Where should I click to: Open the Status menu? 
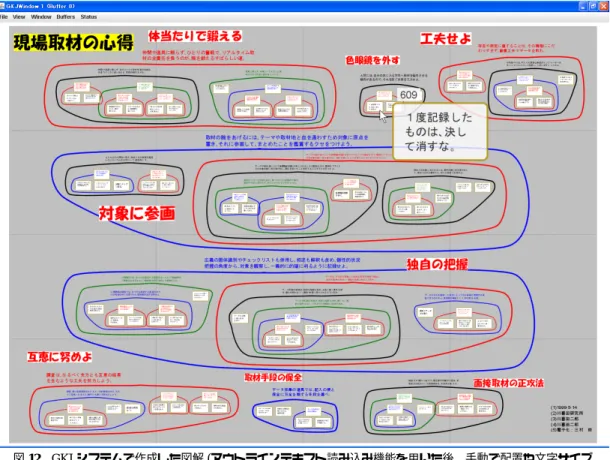(89, 17)
